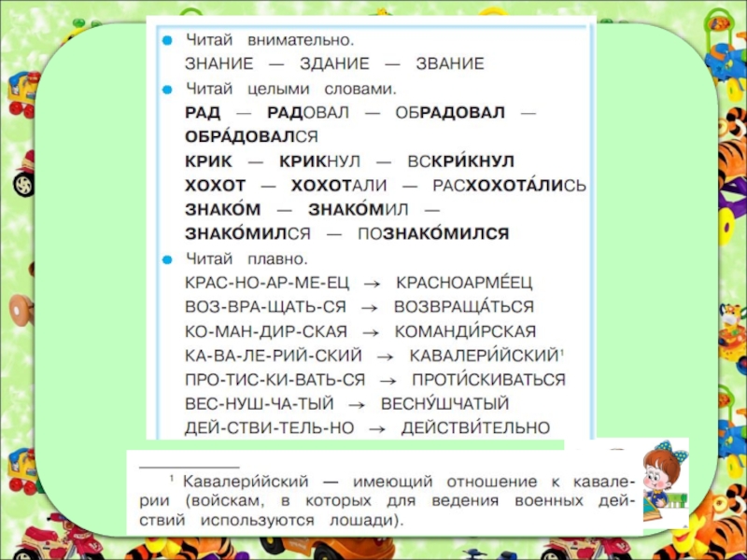This screenshot has width=747, height=560.
Task: Click the arrow after ВЕС-НУШ-ЧА-ТЫЙ
Action: 357,406
